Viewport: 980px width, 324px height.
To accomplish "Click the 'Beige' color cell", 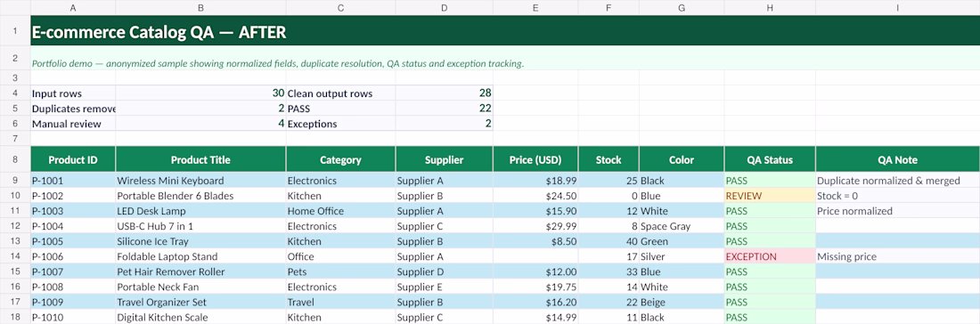I will point(682,302).
